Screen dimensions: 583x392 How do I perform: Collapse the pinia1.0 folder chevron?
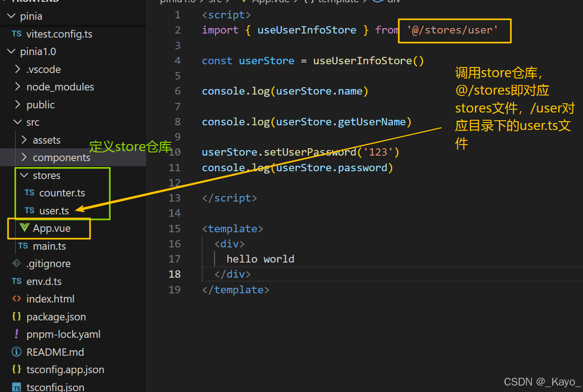tap(11, 52)
